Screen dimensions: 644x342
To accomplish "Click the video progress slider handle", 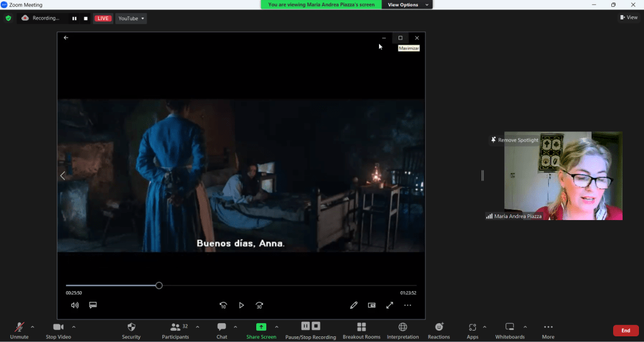I will tap(159, 285).
